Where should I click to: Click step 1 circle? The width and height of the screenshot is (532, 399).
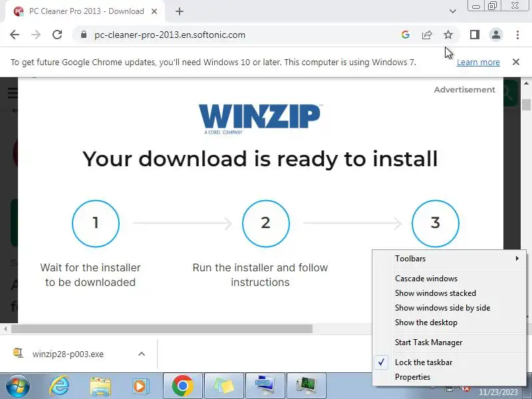[x=96, y=223]
